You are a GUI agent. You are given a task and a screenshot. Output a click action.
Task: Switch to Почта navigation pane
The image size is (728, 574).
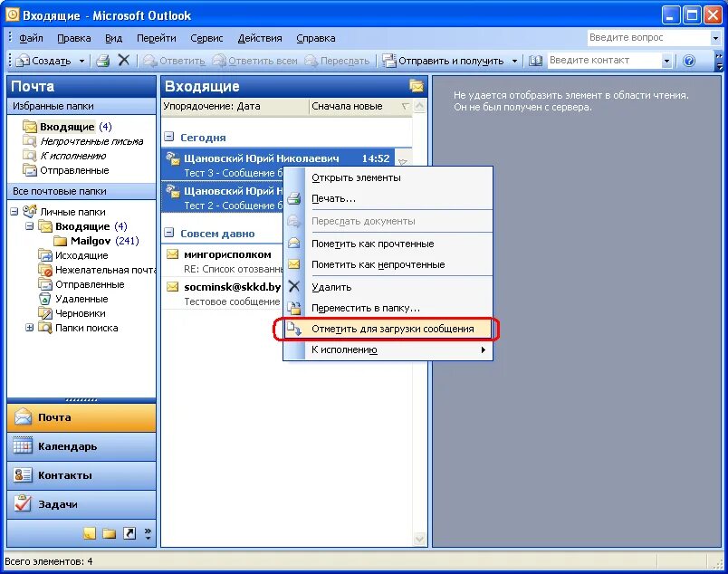pos(81,417)
